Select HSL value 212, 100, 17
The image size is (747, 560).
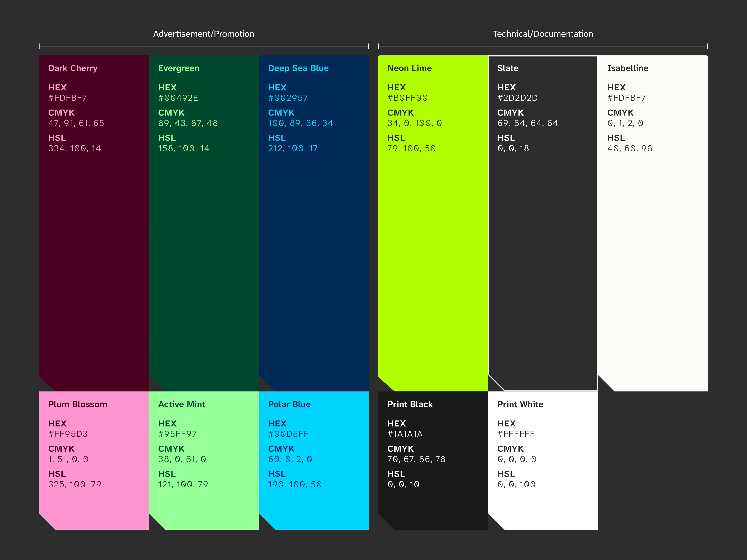pyautogui.click(x=293, y=149)
